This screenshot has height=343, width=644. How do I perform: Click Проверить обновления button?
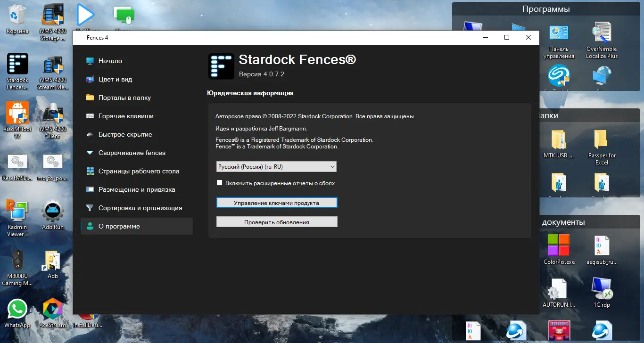point(276,221)
